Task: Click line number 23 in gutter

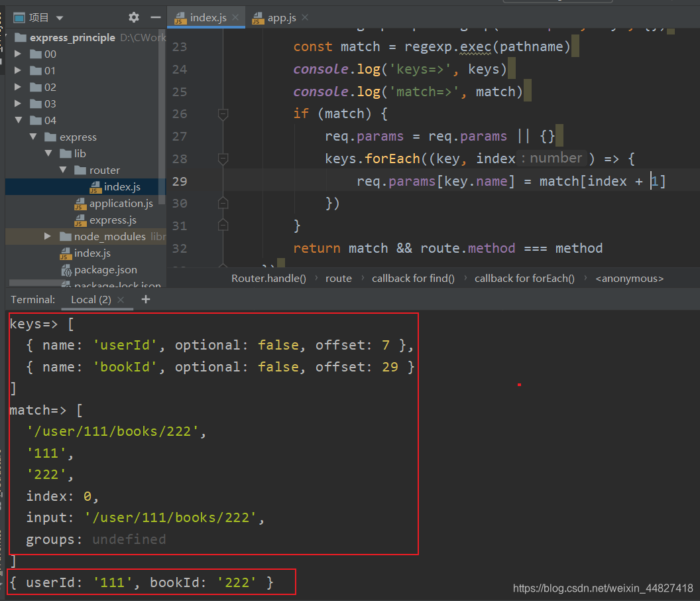Action: [x=180, y=47]
